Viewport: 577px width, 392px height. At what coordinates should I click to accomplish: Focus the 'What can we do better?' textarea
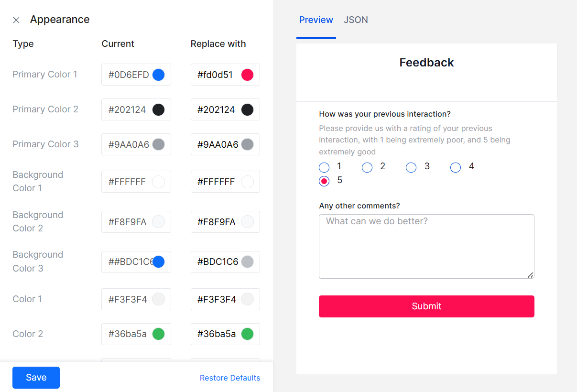pos(426,246)
